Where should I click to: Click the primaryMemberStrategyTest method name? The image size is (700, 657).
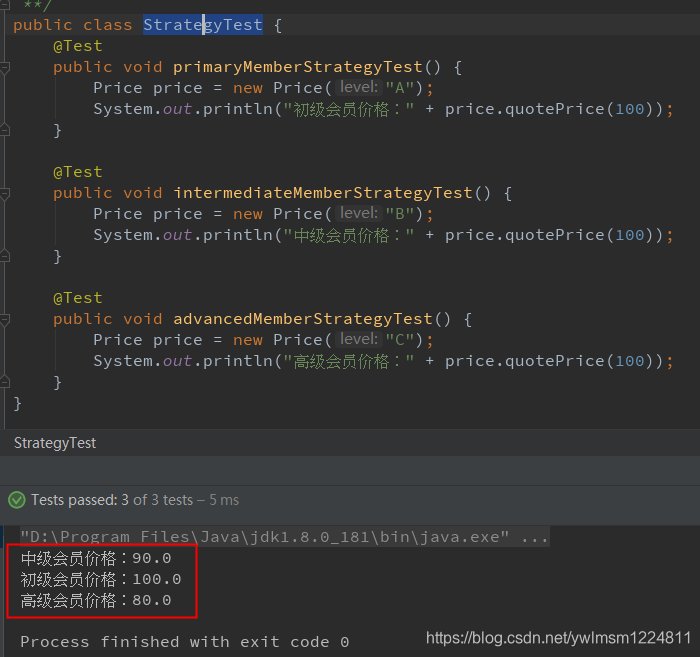point(297,67)
